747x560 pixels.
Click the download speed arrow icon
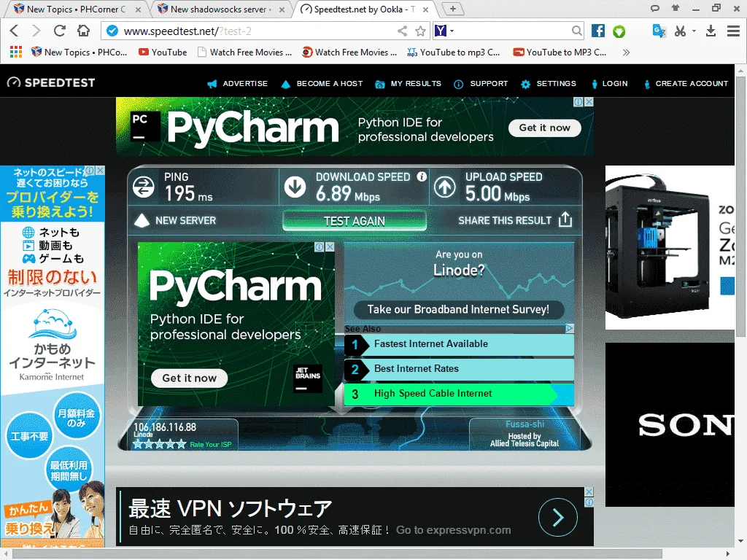click(295, 187)
